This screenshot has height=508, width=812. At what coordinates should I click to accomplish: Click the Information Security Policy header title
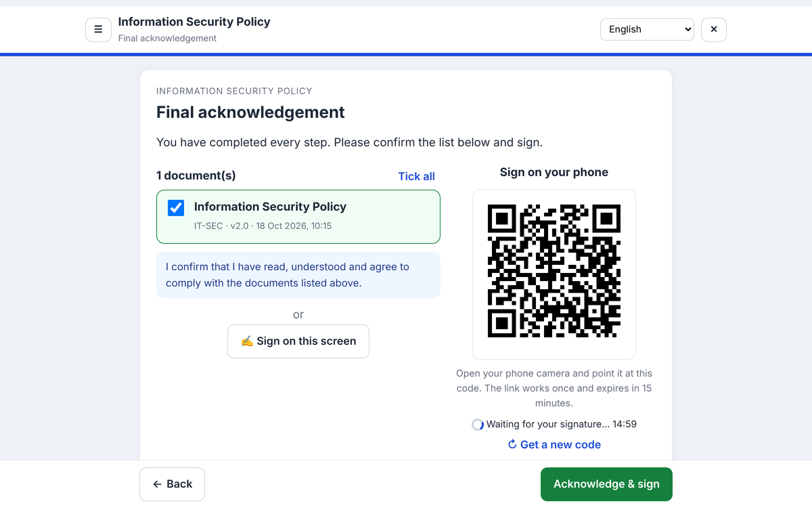194,22
